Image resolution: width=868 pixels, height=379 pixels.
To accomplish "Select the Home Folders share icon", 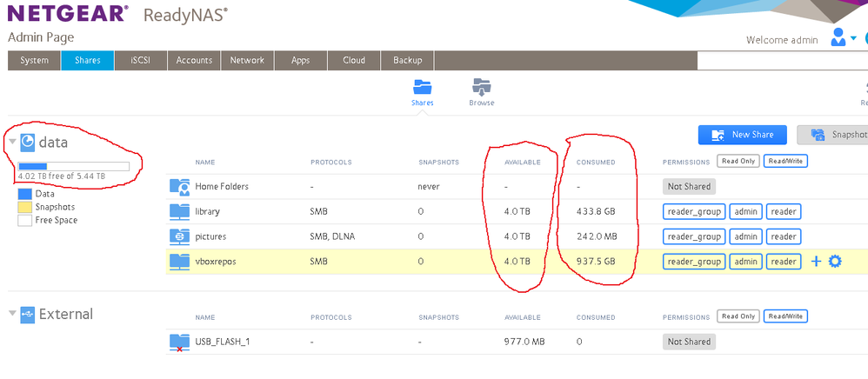I will click(180, 186).
